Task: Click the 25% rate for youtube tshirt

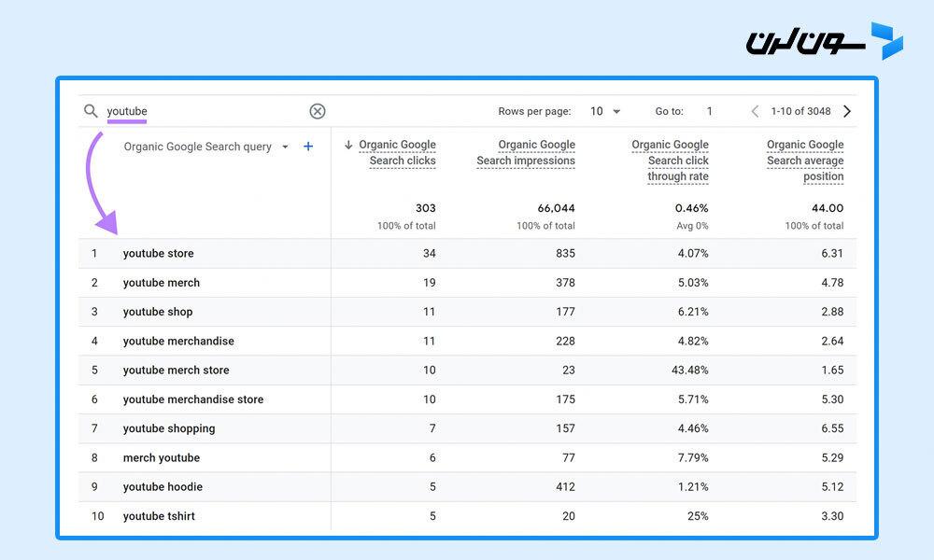Action: [698, 516]
